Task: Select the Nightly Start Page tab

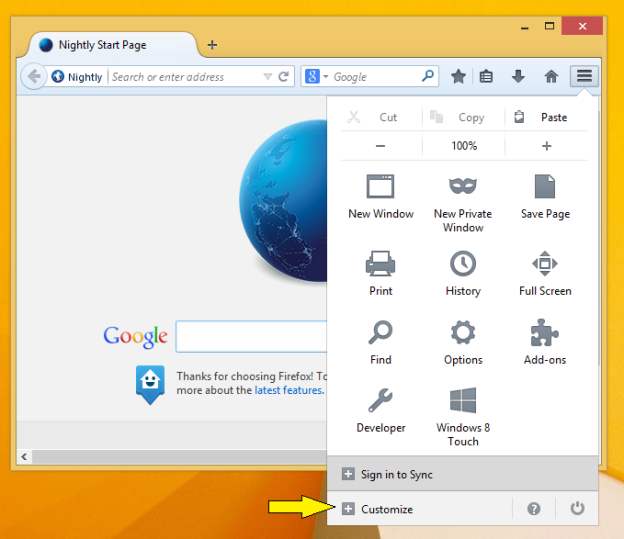Action: click(x=111, y=45)
